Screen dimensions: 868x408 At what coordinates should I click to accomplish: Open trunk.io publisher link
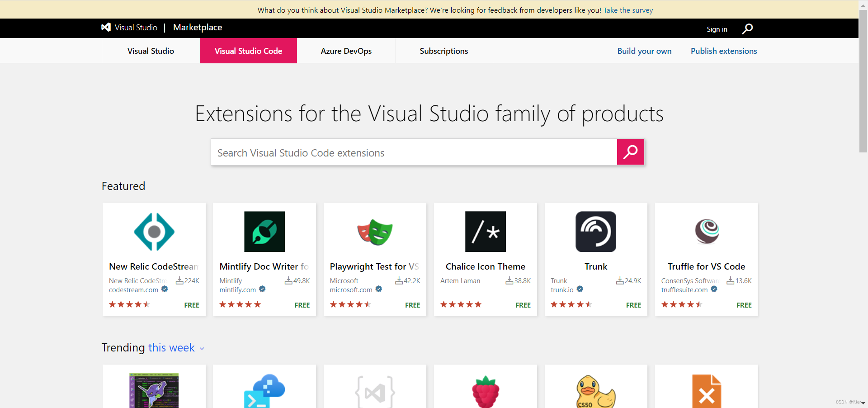[562, 290]
